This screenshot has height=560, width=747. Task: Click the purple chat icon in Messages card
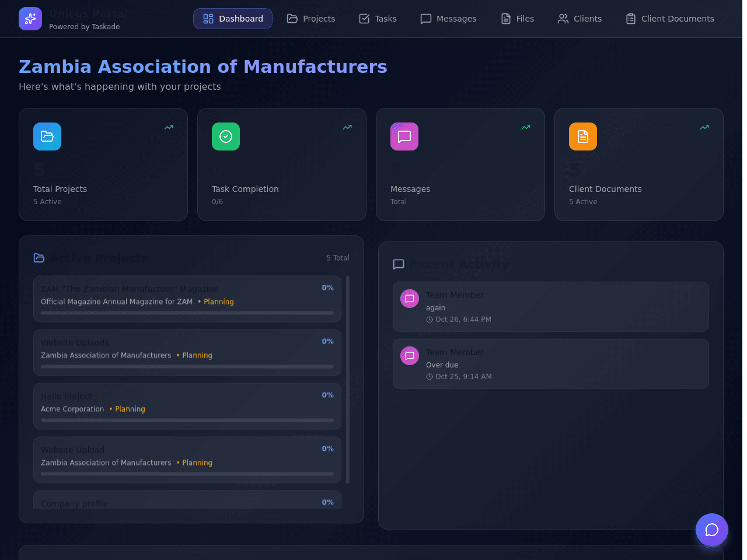pyautogui.click(x=404, y=136)
